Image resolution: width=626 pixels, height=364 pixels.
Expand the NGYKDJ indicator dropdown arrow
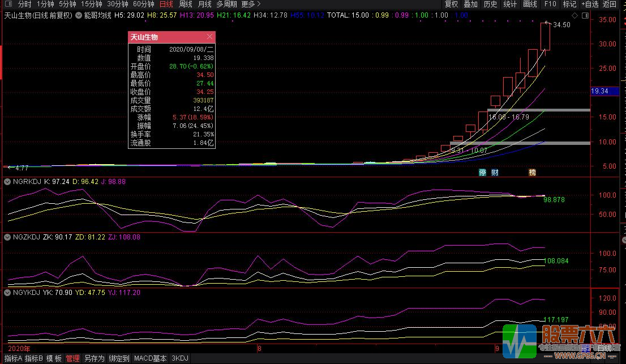pos(7,293)
